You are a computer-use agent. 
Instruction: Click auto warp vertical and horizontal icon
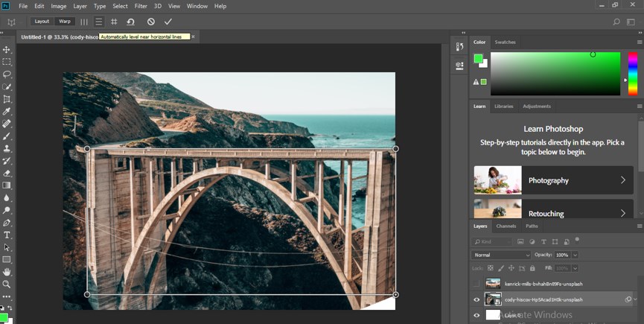tap(114, 22)
